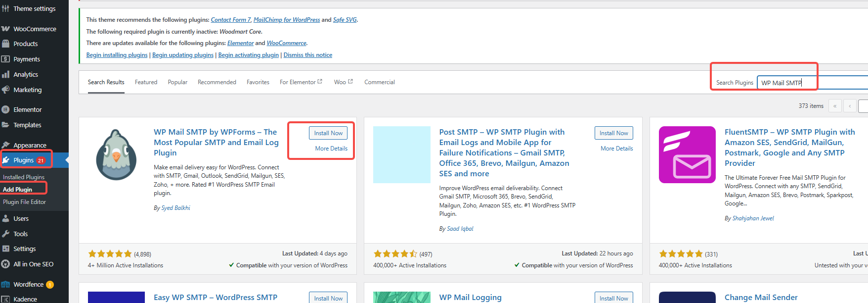Switch to the Featured tab
The width and height of the screenshot is (868, 303).
coord(146,82)
